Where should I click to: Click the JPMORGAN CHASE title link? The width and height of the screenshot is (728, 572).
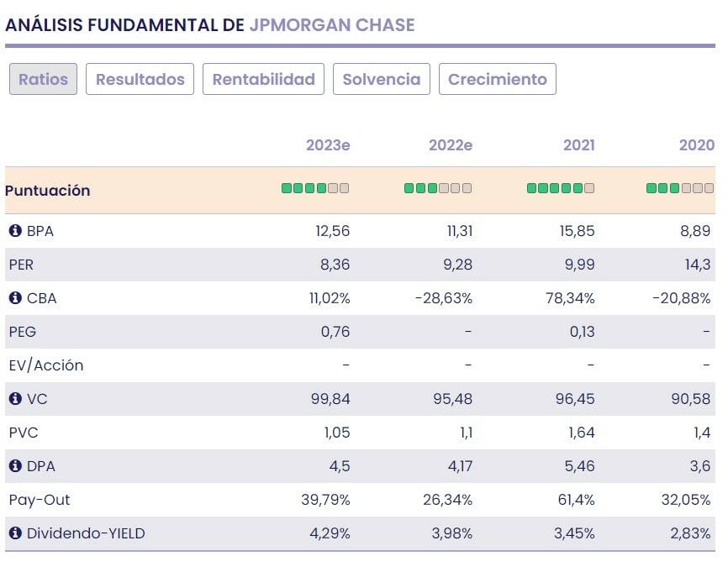click(x=332, y=25)
